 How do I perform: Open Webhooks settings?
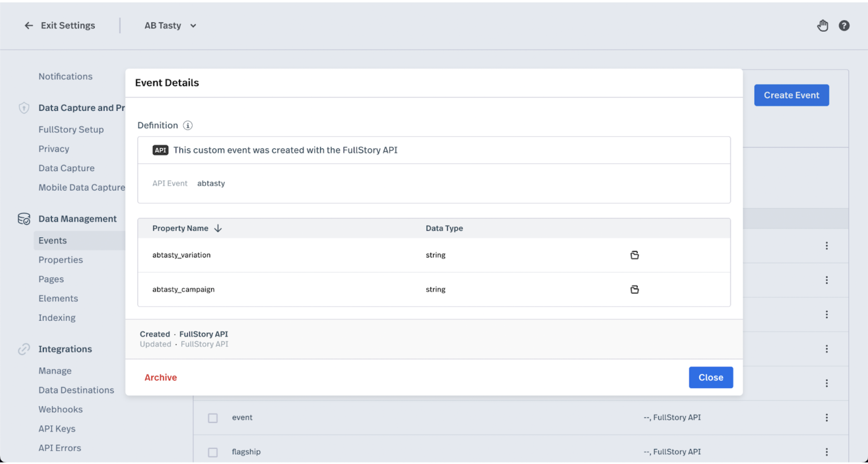[61, 410]
